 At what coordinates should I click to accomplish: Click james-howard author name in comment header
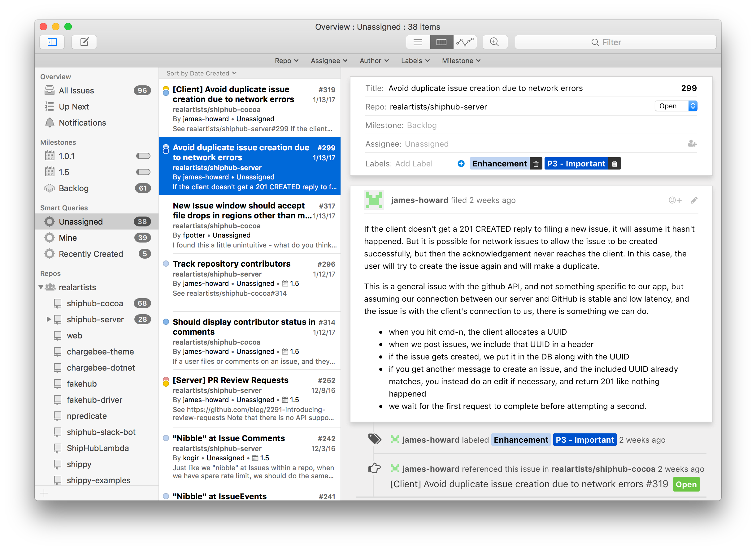pyautogui.click(x=420, y=200)
